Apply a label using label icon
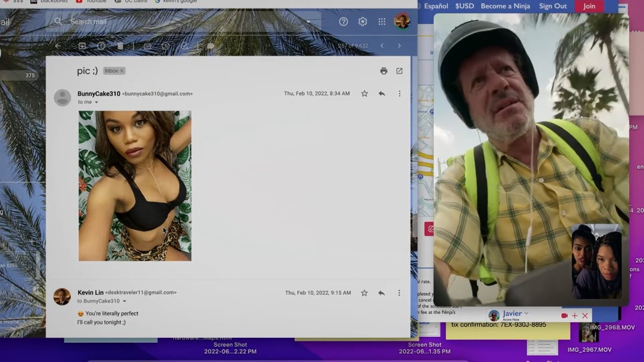Image resolution: width=644 pixels, height=362 pixels. (211, 46)
